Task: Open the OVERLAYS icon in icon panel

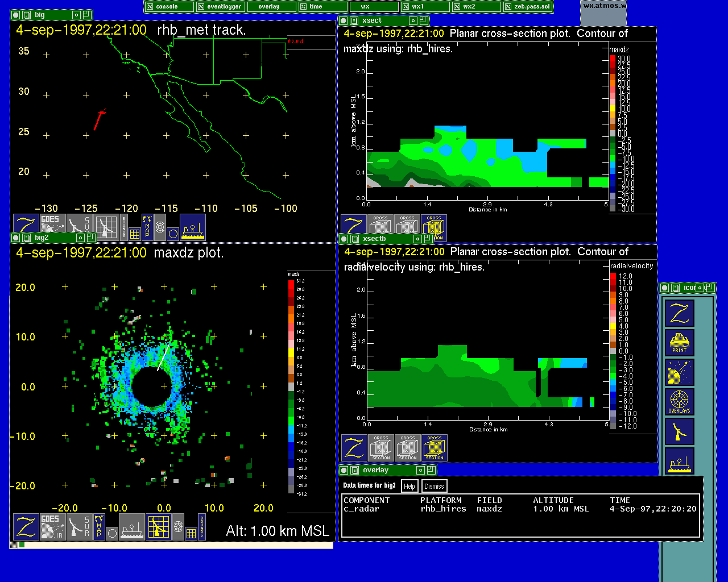Action: [x=680, y=402]
